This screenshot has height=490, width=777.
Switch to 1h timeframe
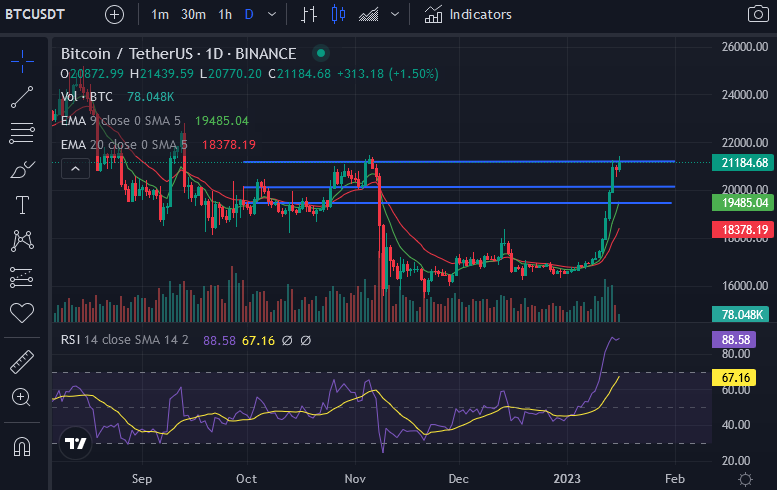tap(225, 14)
